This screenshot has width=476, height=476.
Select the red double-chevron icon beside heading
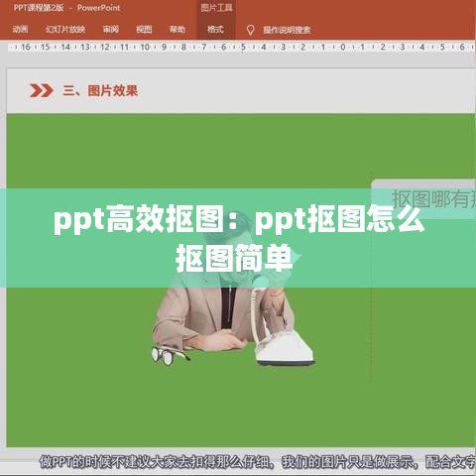[42, 90]
